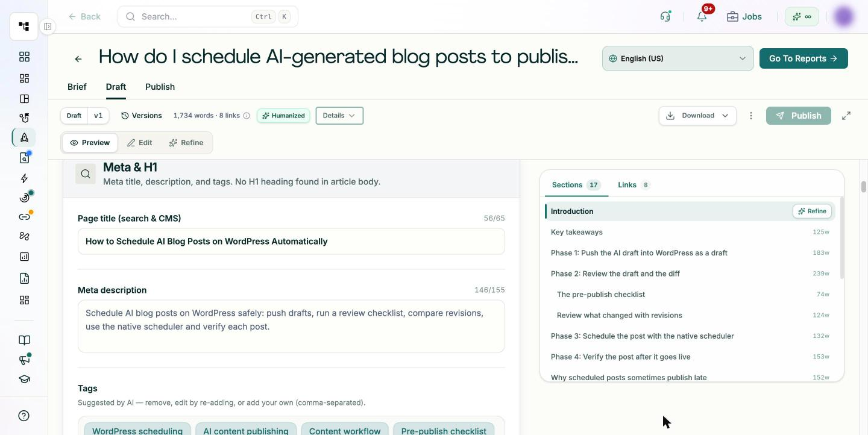The image size is (868, 435).
Task: Switch to Edit mode
Action: click(x=139, y=143)
